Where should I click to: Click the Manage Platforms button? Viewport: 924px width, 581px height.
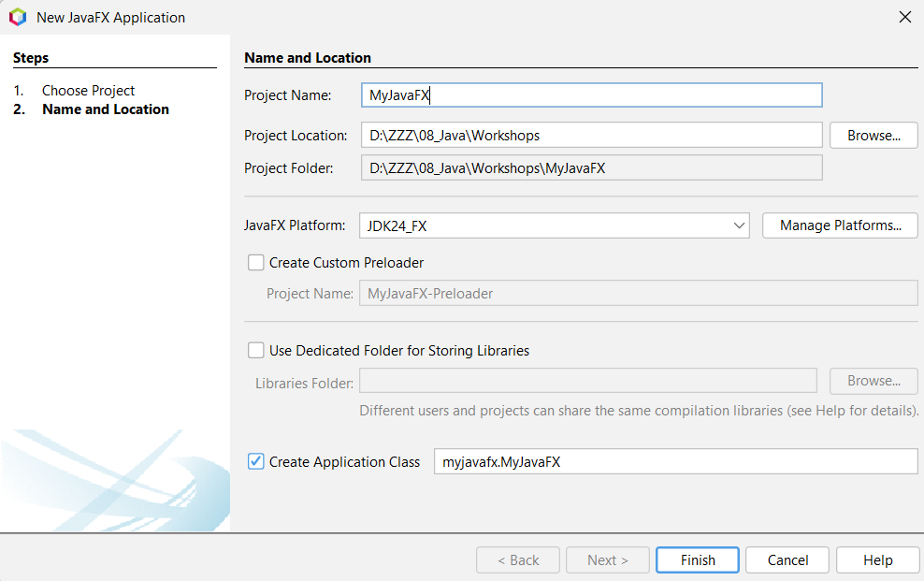pos(840,225)
